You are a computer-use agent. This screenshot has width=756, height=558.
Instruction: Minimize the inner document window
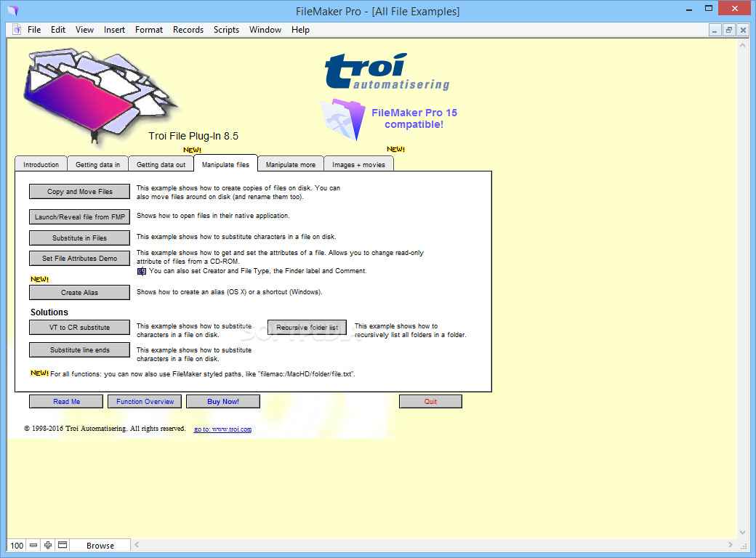pos(715,30)
